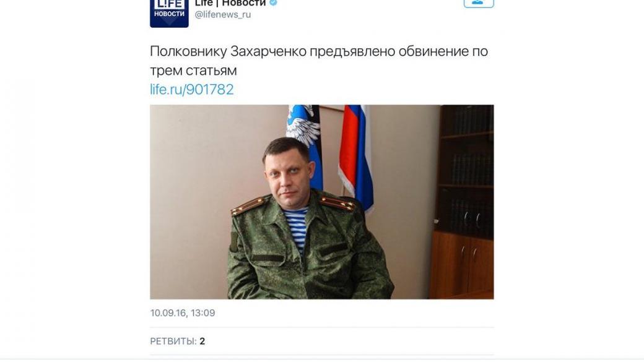Click the follow user icon button
Viewport: 644px width, 362px height.
[479, 3]
